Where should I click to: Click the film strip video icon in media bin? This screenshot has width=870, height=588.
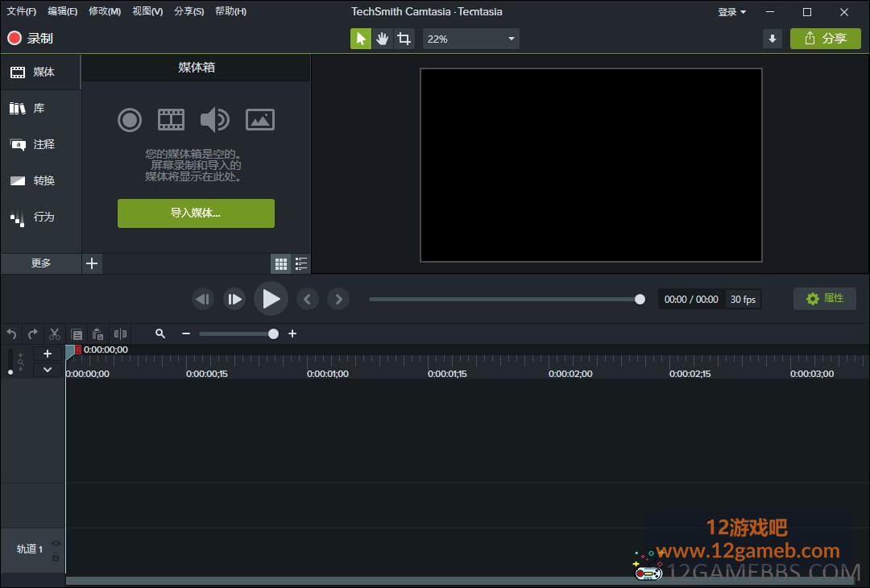click(x=171, y=120)
